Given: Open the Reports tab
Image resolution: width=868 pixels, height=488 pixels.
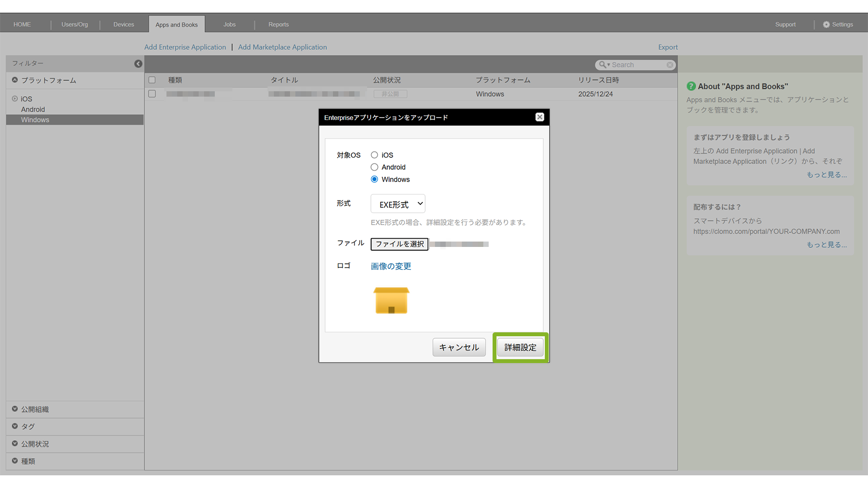Looking at the screenshot, I should 278,24.
